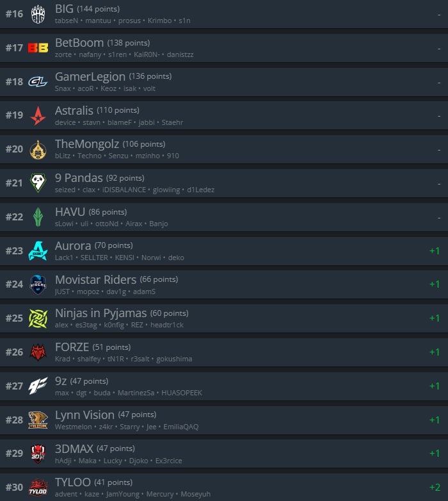Select player HUASOPEEK in 9z lineup
This screenshot has width=448, height=501.
(182, 393)
